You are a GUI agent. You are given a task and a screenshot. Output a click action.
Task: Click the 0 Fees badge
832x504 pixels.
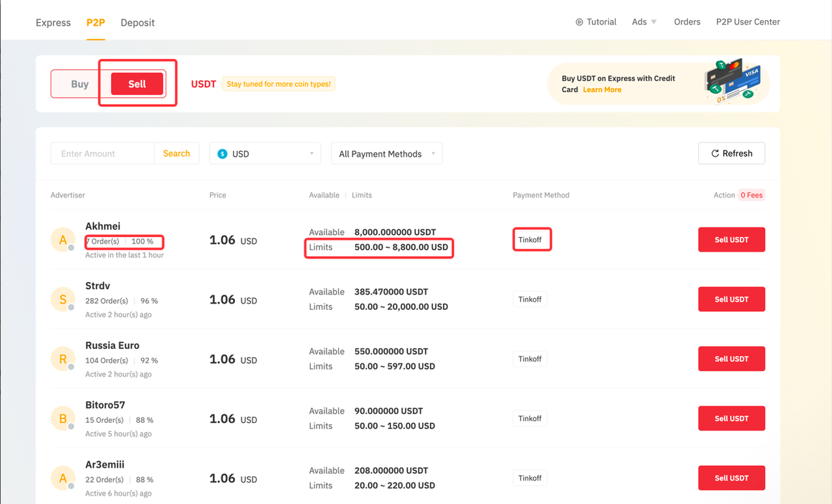pyautogui.click(x=752, y=195)
